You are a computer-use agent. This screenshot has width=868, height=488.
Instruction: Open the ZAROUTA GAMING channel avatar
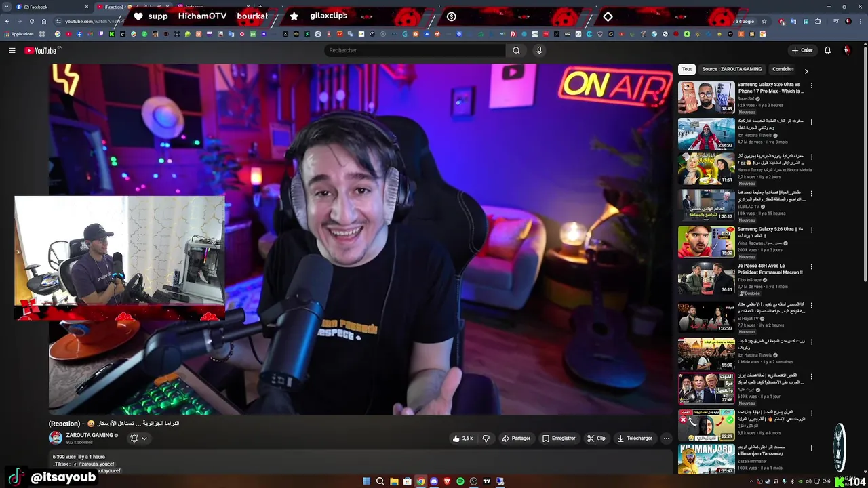coord(56,439)
